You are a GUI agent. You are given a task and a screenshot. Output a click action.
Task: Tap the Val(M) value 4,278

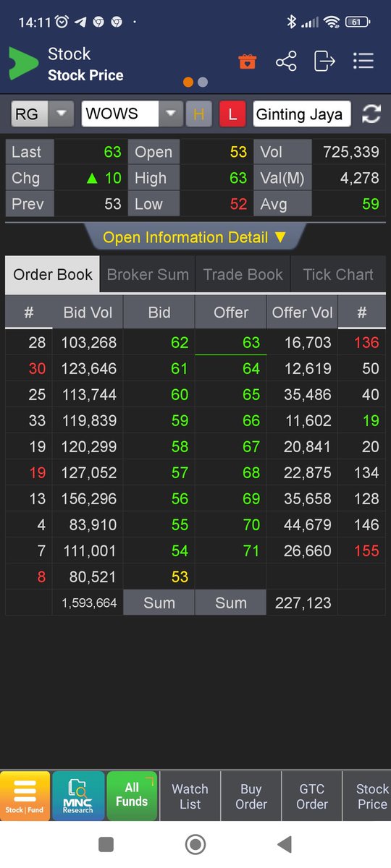(x=359, y=178)
